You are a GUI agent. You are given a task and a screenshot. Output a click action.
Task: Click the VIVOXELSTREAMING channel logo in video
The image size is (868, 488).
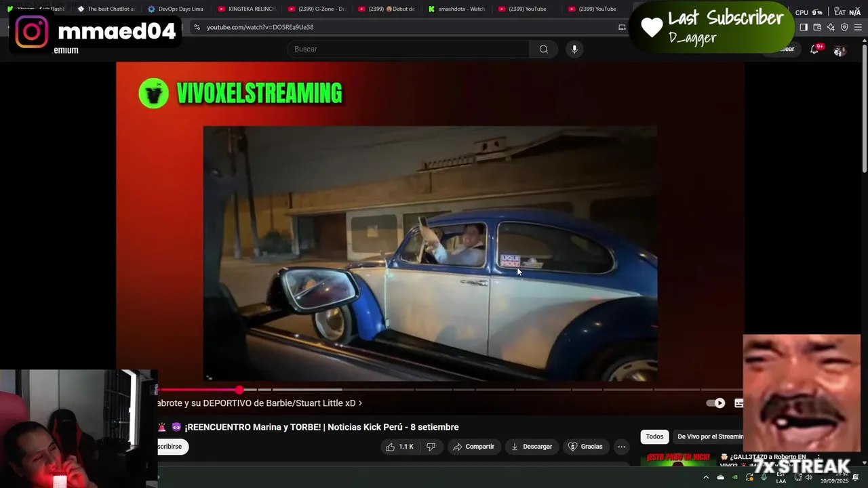153,93
